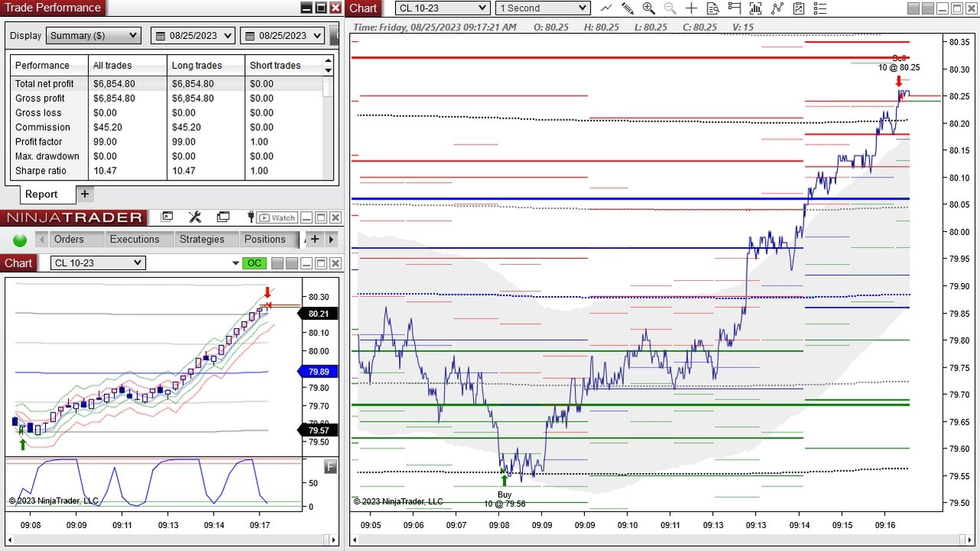Open the Connections plug icon
The image size is (980, 551).
250,217
